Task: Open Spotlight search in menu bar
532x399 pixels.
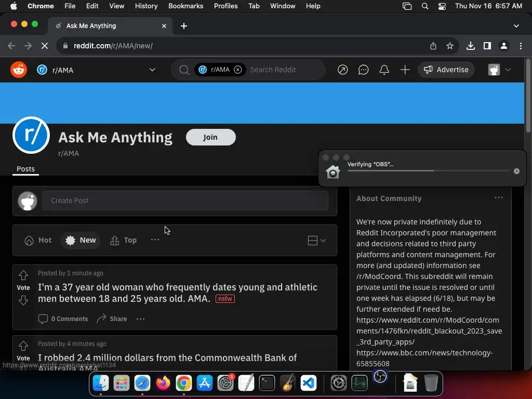Action: click(425, 6)
